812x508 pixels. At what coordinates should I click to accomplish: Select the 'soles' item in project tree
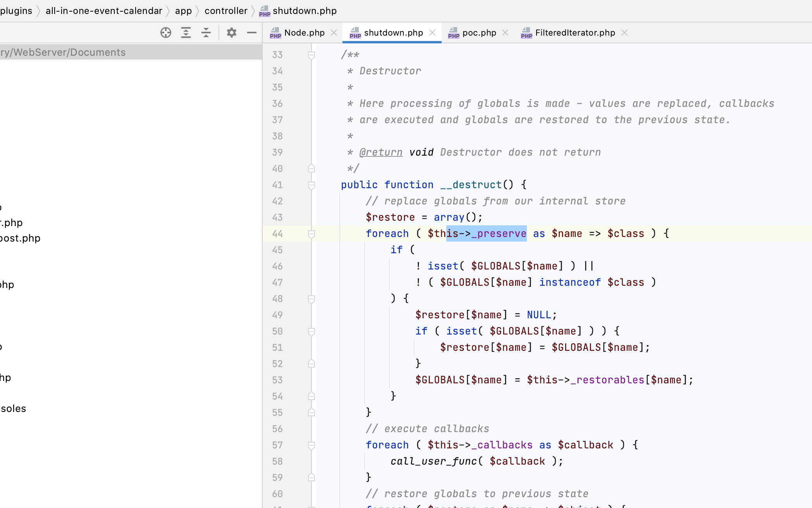pyautogui.click(x=13, y=408)
